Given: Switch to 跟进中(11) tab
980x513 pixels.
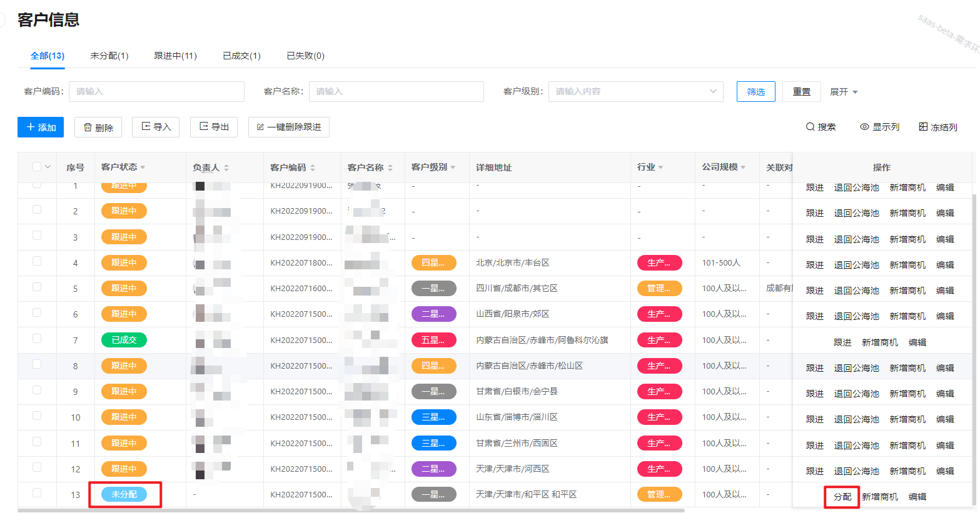Looking at the screenshot, I should pos(176,56).
